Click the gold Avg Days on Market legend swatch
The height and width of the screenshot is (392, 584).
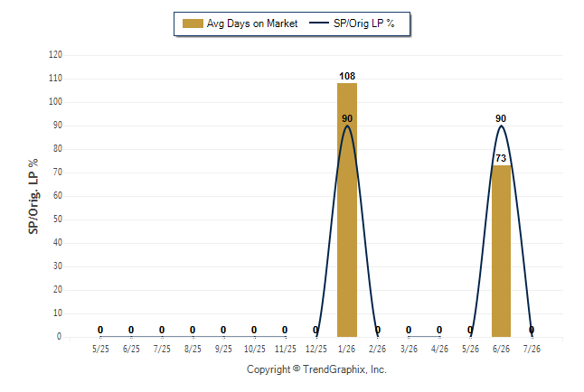[193, 23]
